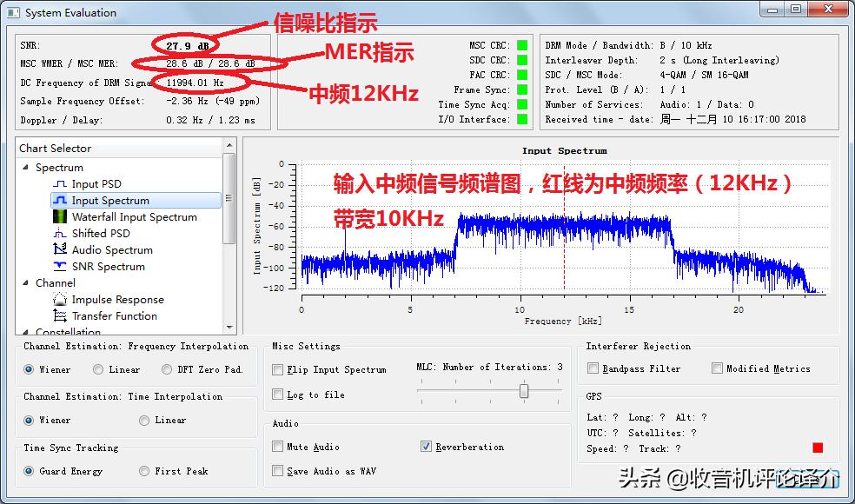The height and width of the screenshot is (504, 855).
Task: Check the Mute Audio box
Action: [x=277, y=447]
